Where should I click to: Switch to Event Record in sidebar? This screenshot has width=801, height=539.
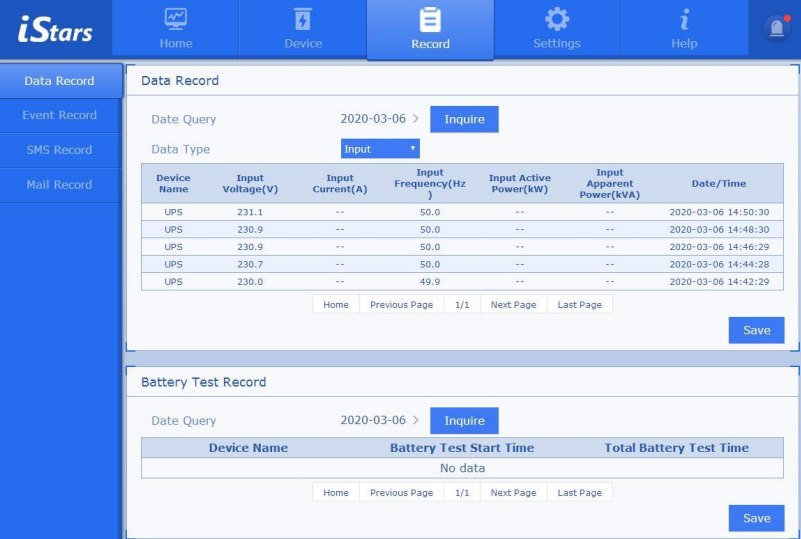point(60,115)
